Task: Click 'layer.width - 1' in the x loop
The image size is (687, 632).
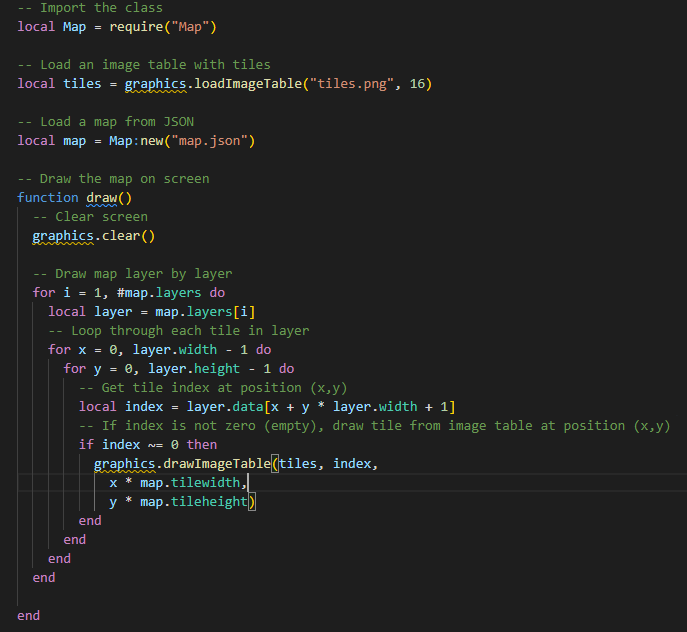Action: coord(190,350)
